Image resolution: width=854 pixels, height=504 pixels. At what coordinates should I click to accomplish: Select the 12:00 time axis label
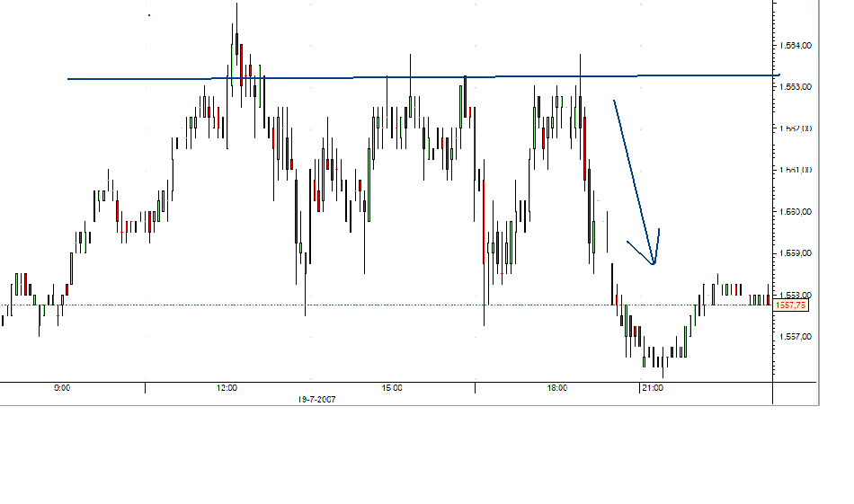click(x=227, y=388)
